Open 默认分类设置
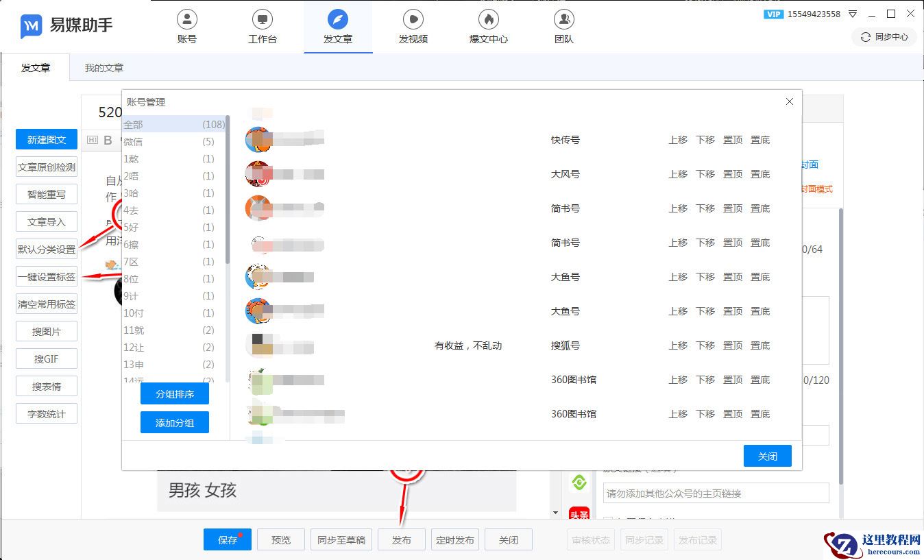The image size is (924, 560). (x=47, y=249)
